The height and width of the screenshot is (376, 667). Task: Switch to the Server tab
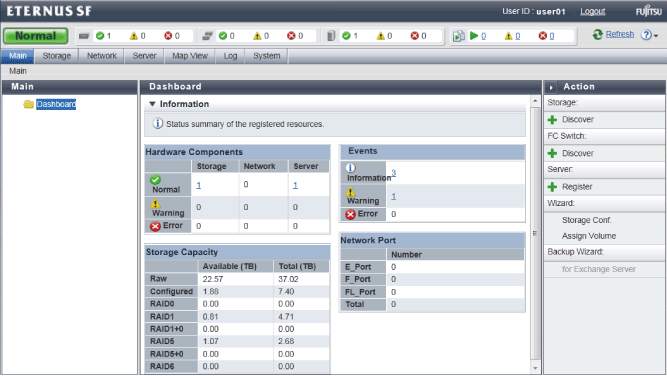[x=144, y=56]
